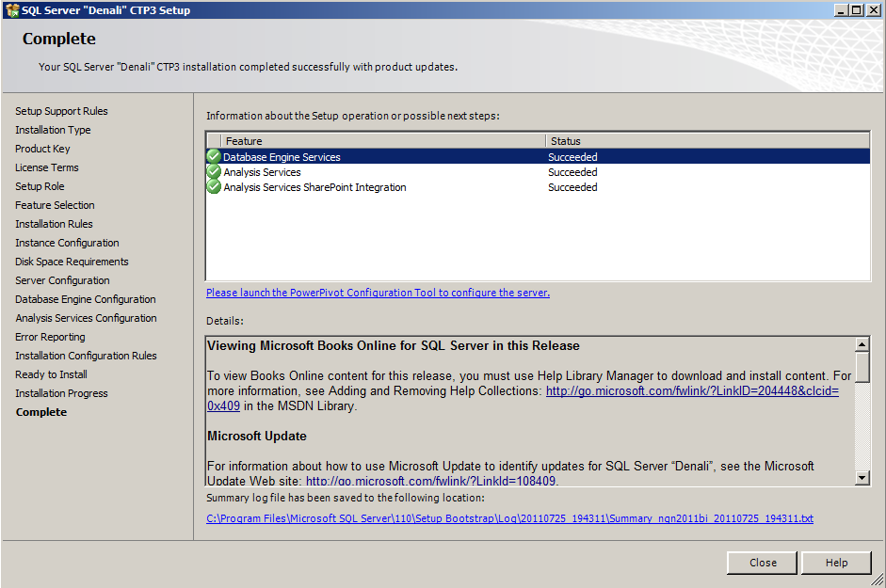886x588 pixels.
Task: Click the Setup Support Rules step
Action: [x=61, y=111]
